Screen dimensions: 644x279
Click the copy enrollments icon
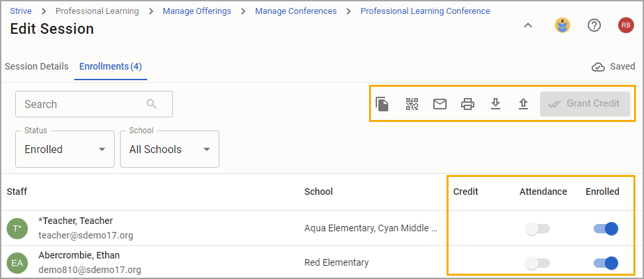point(382,104)
